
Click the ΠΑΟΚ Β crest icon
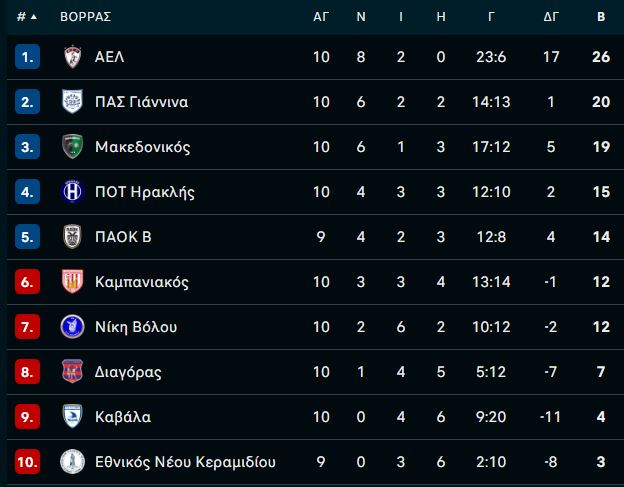coord(72,236)
